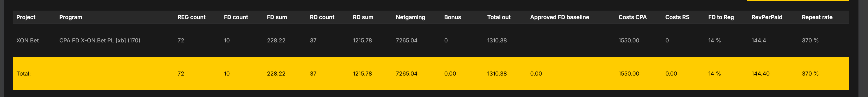Click the RevPerPaid column header
Viewport: 868px width, 97px height.
coord(767,17)
